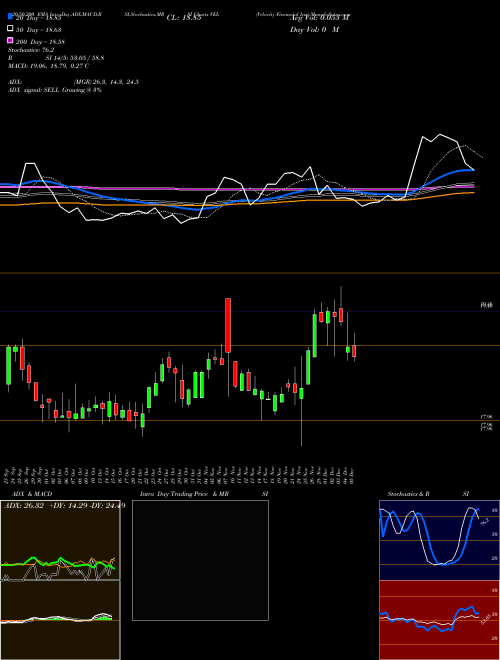Click the MACD histogram sub-chart
Viewport: 500px width, 660px height.
coord(60,620)
